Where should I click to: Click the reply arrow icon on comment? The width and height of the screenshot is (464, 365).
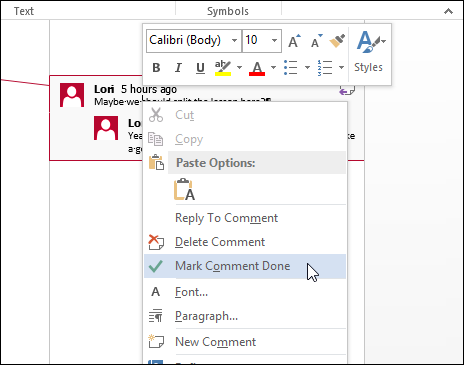coord(347,90)
